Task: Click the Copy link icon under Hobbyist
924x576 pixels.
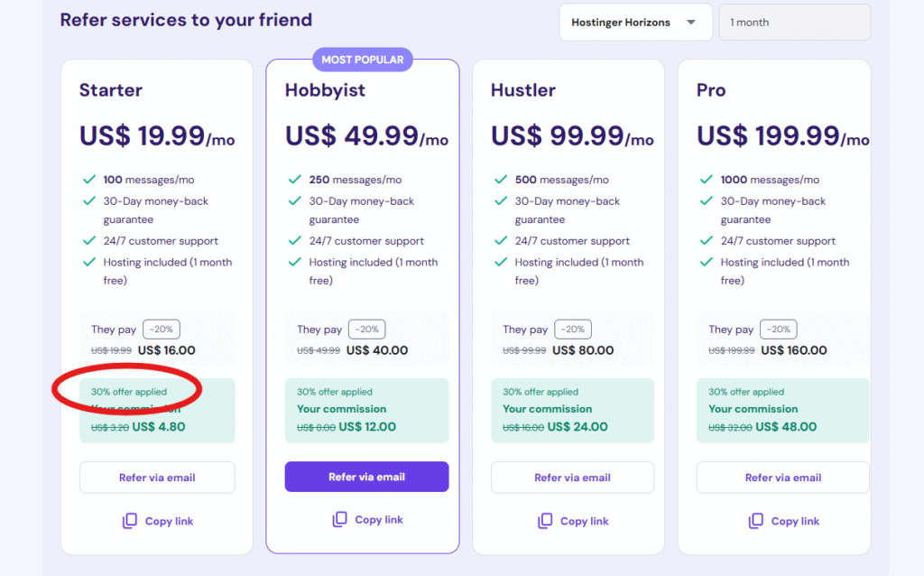Action: click(x=339, y=520)
